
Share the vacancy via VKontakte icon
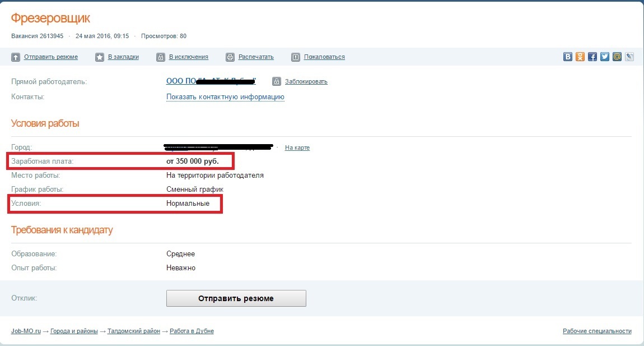(x=568, y=57)
